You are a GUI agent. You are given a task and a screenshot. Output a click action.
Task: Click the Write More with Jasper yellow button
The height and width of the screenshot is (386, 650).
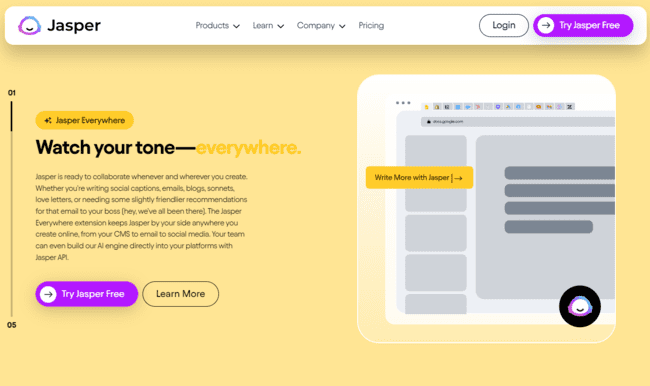click(x=419, y=177)
